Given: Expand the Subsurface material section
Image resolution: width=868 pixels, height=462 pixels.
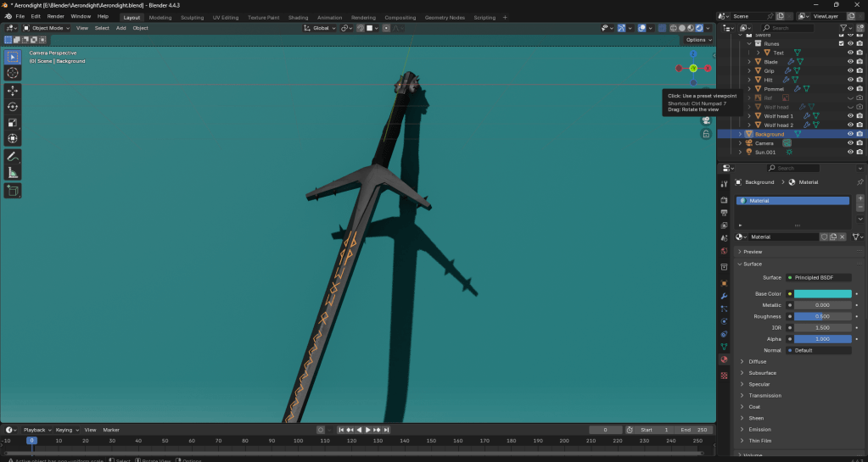Looking at the screenshot, I should (x=762, y=373).
